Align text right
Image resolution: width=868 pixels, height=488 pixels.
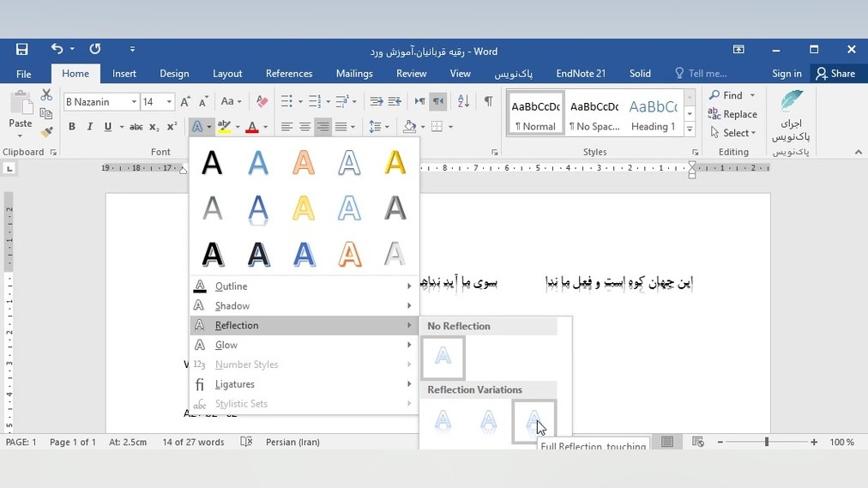coord(322,127)
